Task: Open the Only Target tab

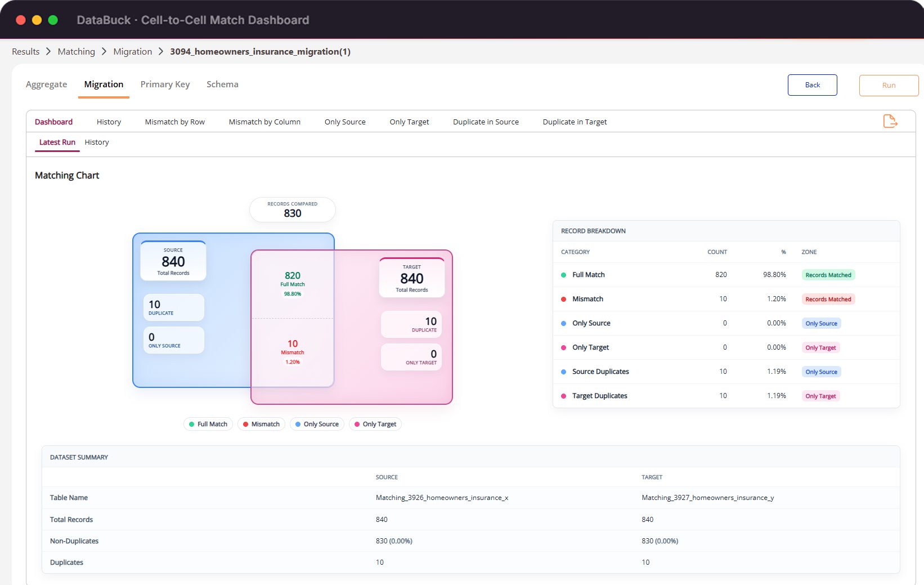Action: (x=409, y=122)
